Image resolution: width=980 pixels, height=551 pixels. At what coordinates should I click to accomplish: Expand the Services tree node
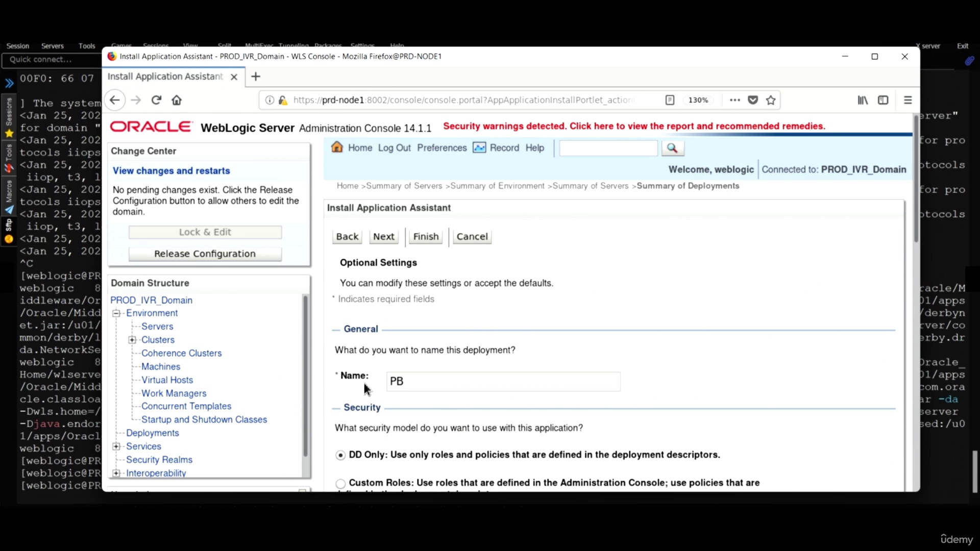pos(116,446)
